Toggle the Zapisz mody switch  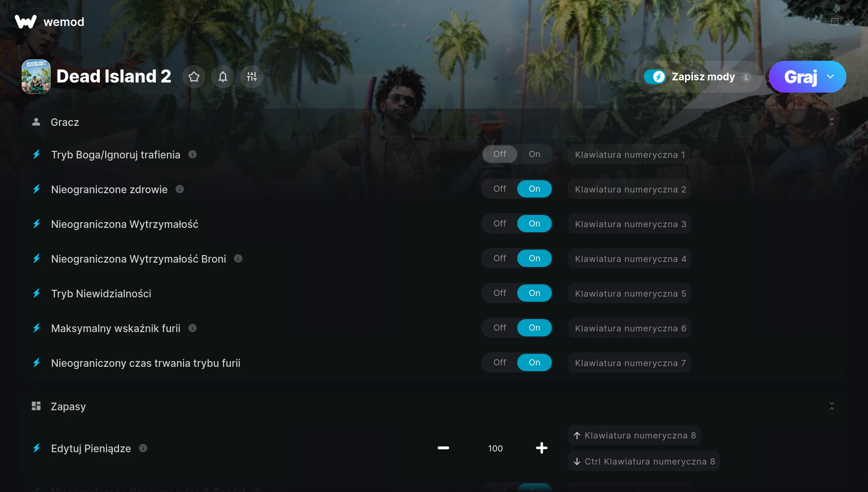(x=655, y=77)
